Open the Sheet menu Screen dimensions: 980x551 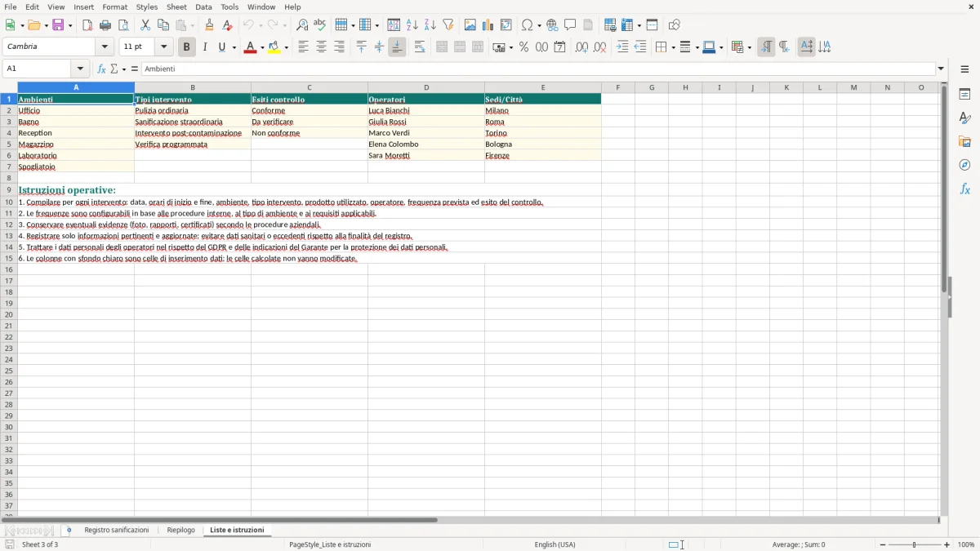[x=176, y=7]
